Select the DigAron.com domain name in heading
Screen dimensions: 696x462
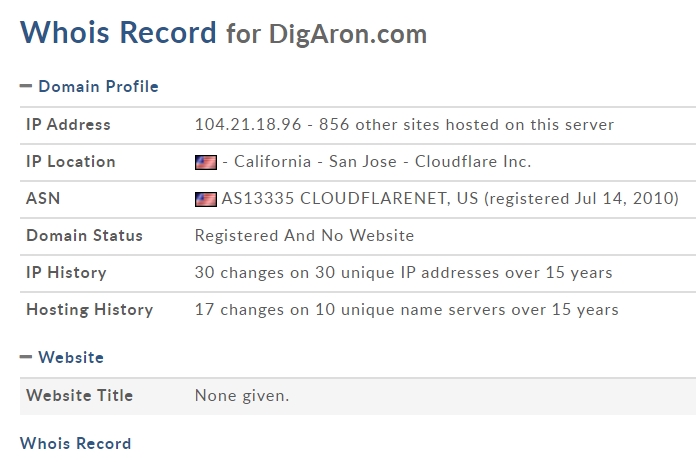[348, 34]
